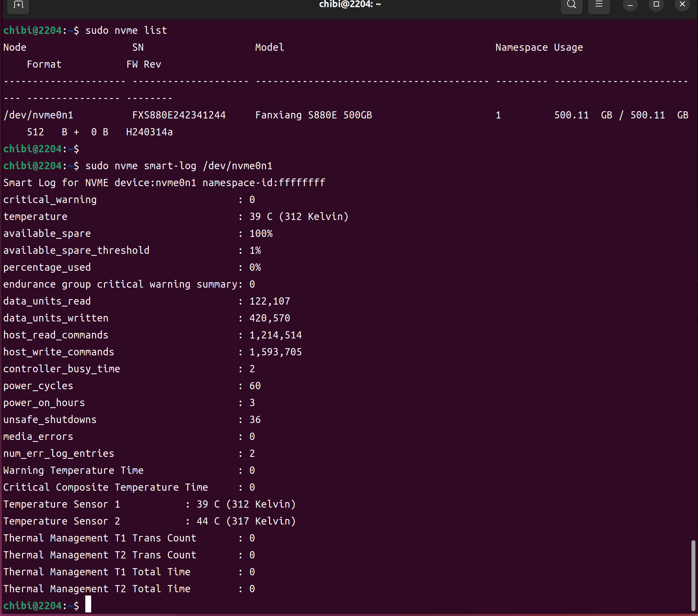
Task: Close the terminal window
Action: pyautogui.click(x=682, y=5)
